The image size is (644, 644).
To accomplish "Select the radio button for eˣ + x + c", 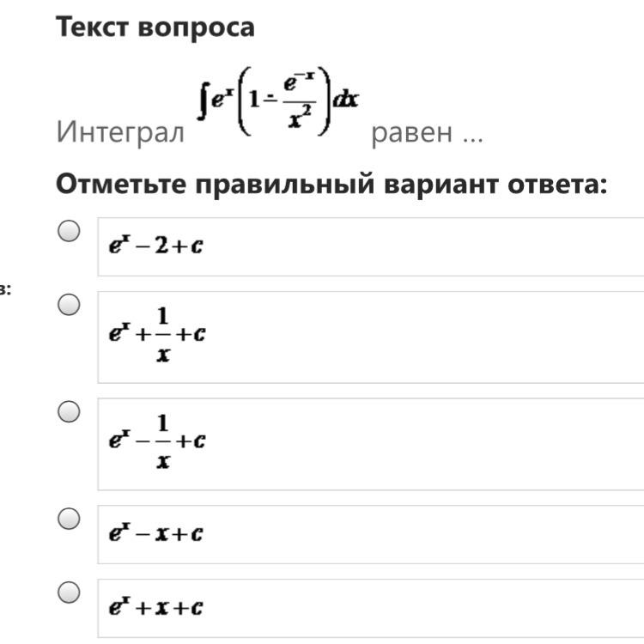I will click(69, 592).
